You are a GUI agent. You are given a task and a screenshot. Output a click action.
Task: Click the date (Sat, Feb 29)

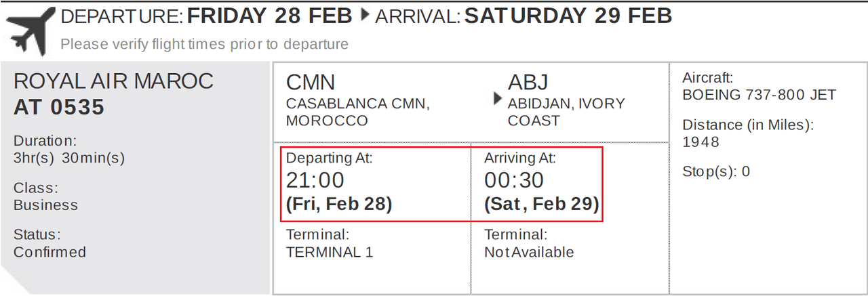coord(542,204)
